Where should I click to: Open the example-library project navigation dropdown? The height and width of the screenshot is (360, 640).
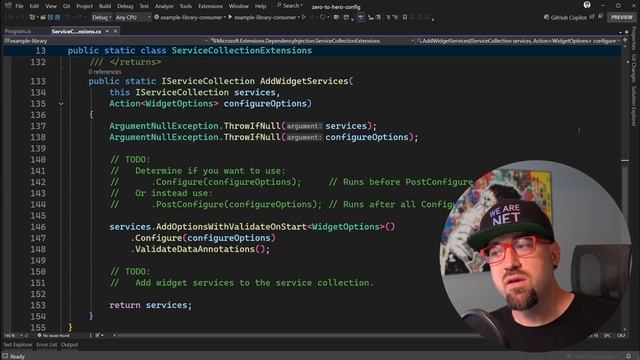coord(106,41)
